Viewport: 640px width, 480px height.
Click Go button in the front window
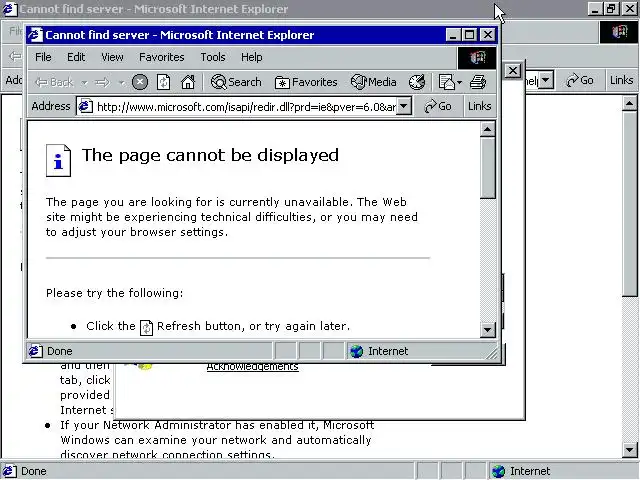[x=438, y=107]
